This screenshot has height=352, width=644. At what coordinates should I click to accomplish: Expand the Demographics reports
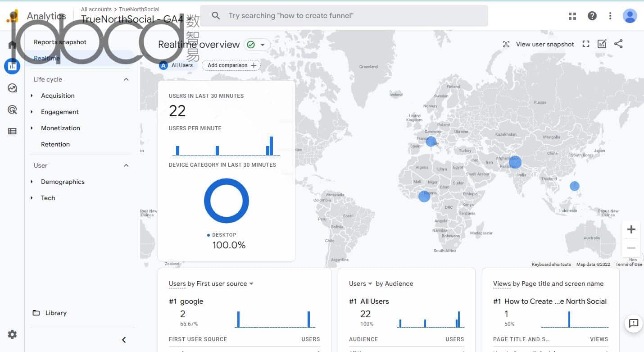pyautogui.click(x=32, y=182)
